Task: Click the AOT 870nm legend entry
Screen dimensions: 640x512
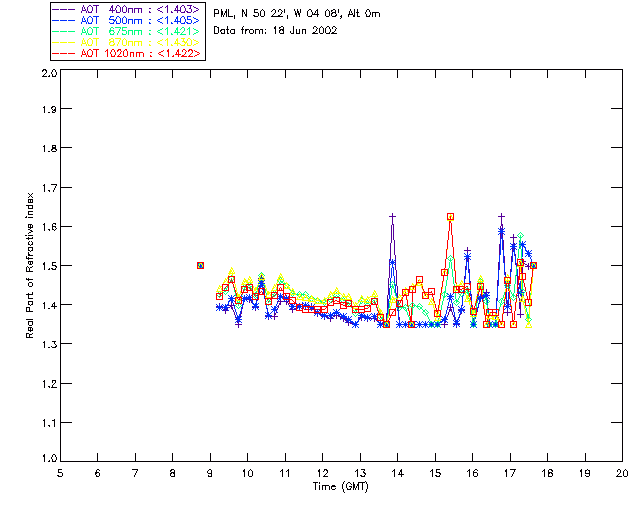Action: [127, 42]
